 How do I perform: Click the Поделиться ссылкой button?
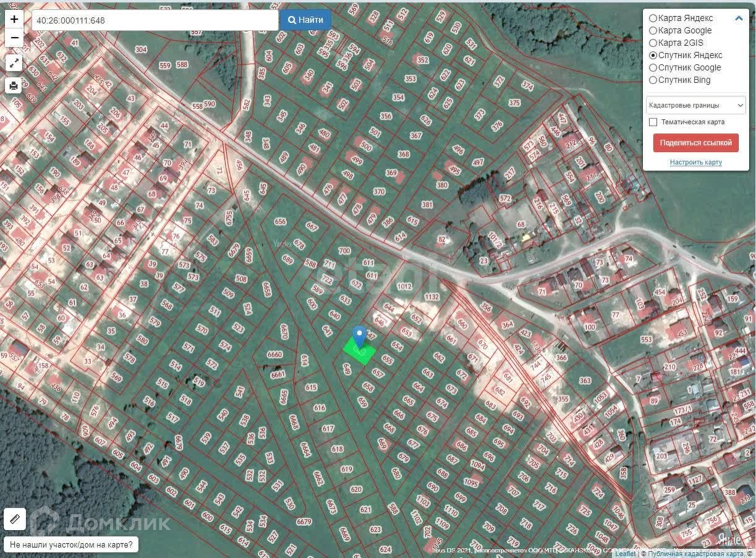[x=695, y=143]
